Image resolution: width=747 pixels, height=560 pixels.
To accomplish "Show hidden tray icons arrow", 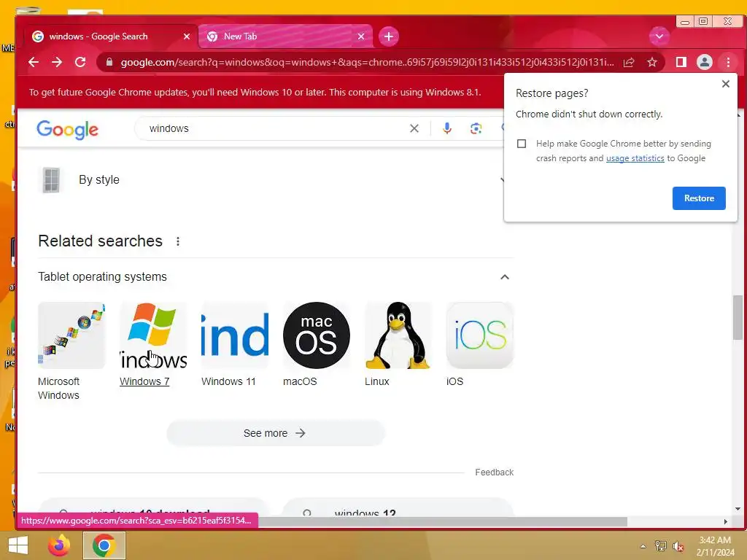I will coord(643,546).
